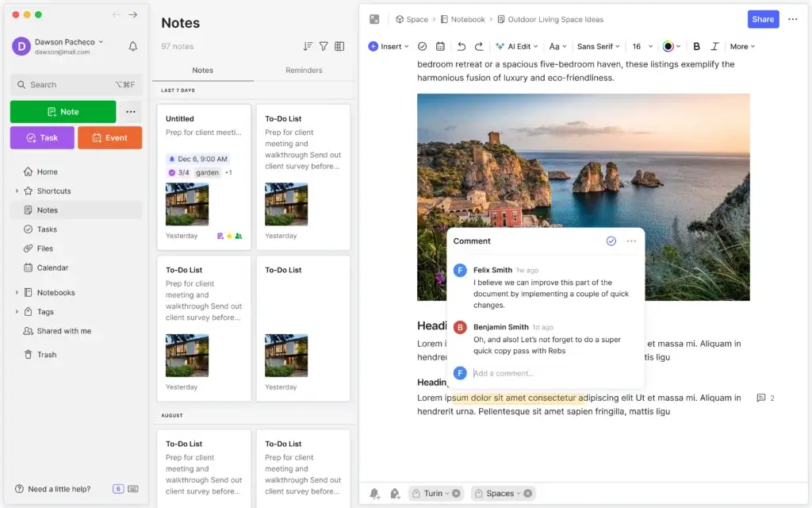
Task: Open the Dawson Pacheco account dropdown
Action: pos(69,42)
